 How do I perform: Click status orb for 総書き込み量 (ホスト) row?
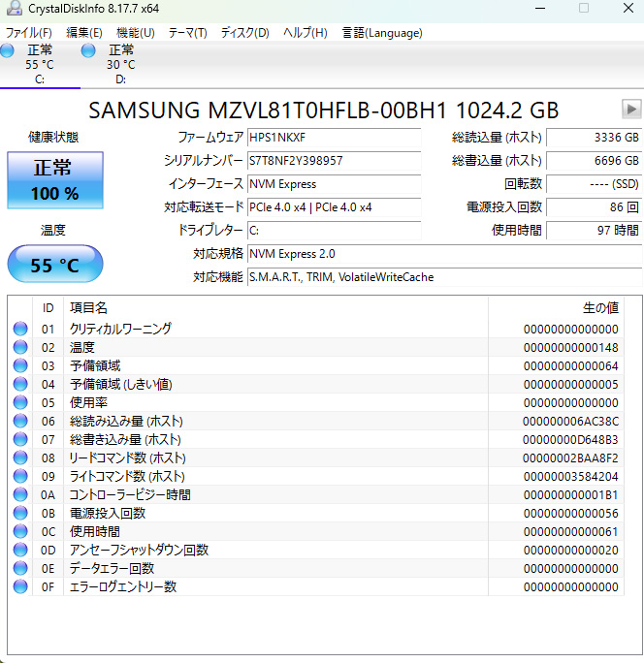(20, 439)
